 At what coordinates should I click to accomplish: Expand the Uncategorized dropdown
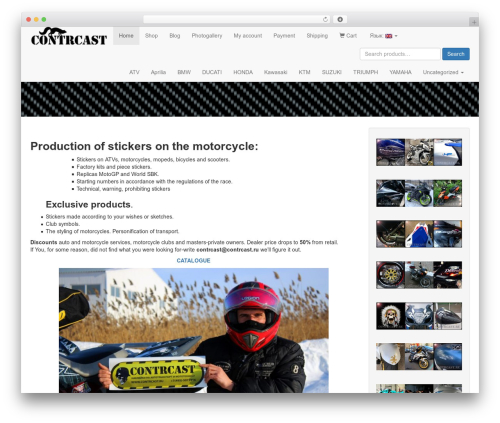click(x=443, y=72)
